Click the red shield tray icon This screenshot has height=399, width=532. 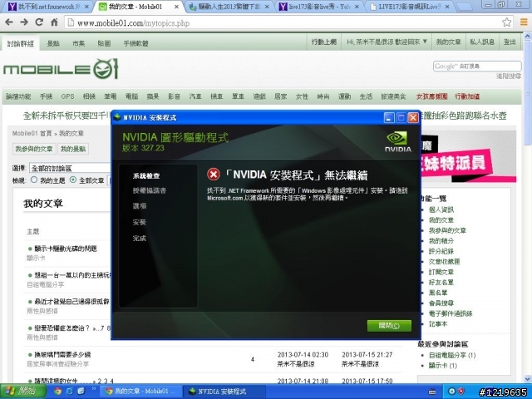(x=461, y=392)
